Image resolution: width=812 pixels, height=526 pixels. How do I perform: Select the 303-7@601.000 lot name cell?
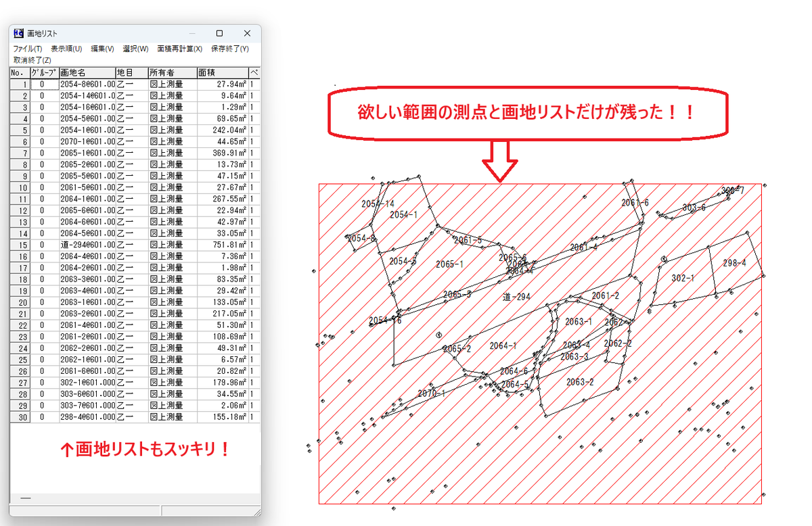(87, 406)
